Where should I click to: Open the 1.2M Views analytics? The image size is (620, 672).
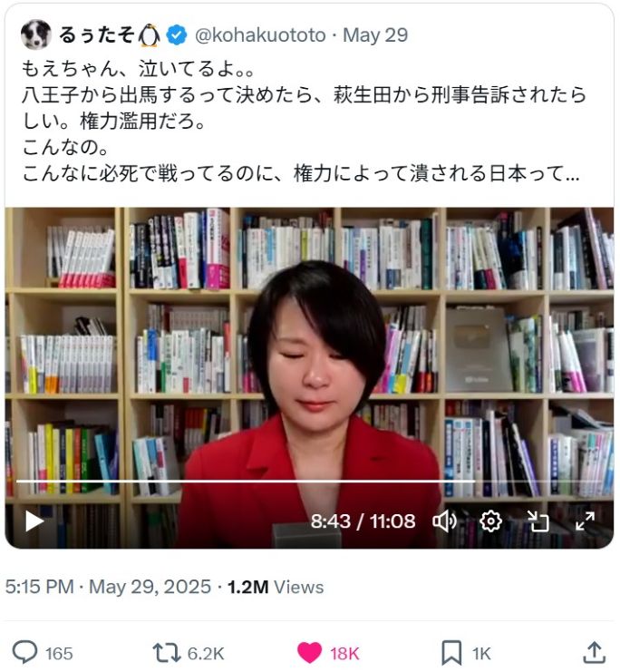276,587
